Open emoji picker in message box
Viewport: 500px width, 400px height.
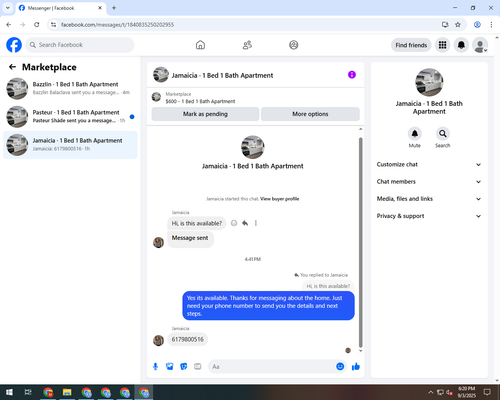(340, 366)
